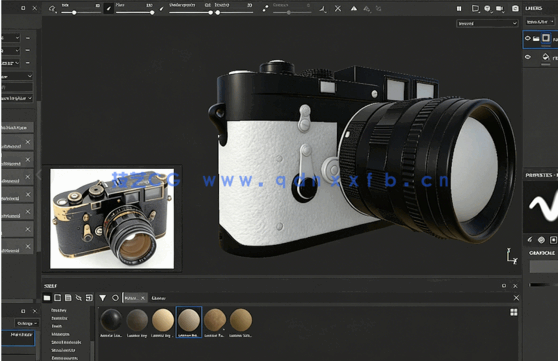Screen dimensions: 558x361
Task: Adjust the Flow slider handle
Action: coord(152,12)
